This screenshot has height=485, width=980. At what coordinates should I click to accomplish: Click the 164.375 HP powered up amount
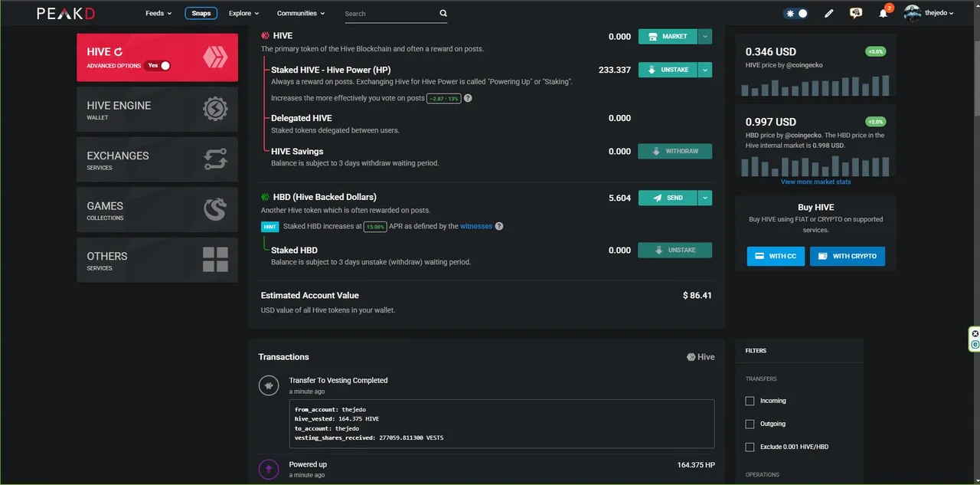coord(696,465)
